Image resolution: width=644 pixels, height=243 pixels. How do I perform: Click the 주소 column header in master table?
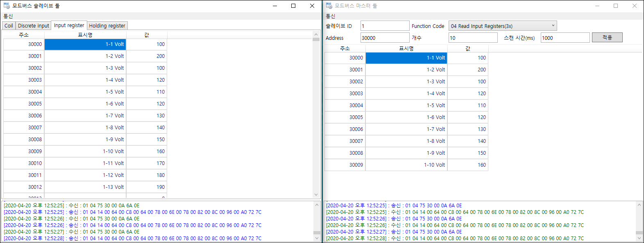click(345, 48)
